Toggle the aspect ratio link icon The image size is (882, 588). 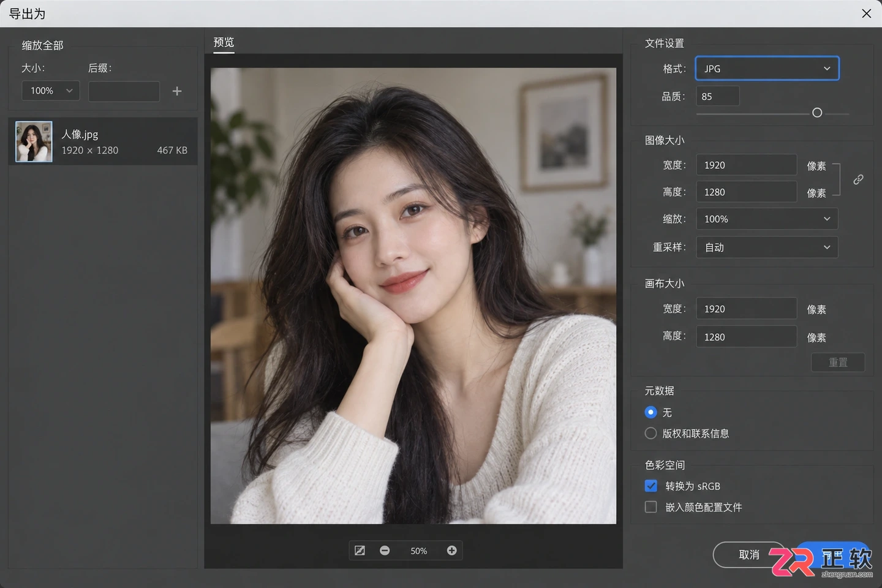(858, 179)
